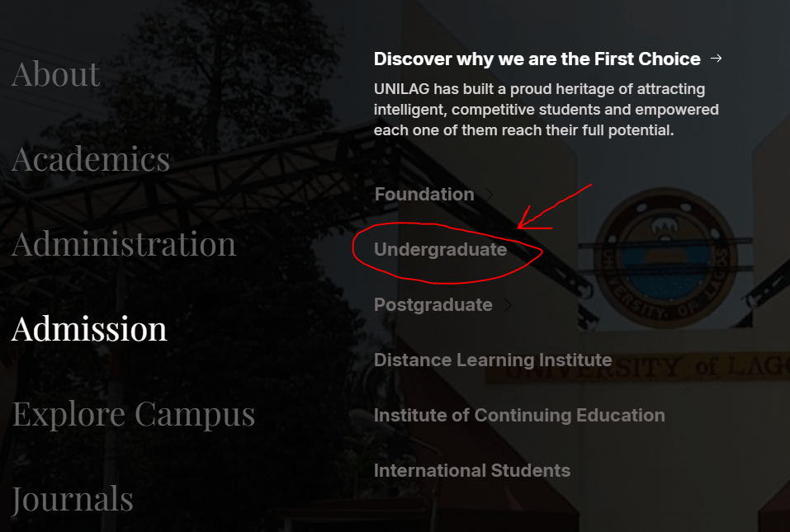Expand the Postgraduate submenu chevron

(x=508, y=306)
